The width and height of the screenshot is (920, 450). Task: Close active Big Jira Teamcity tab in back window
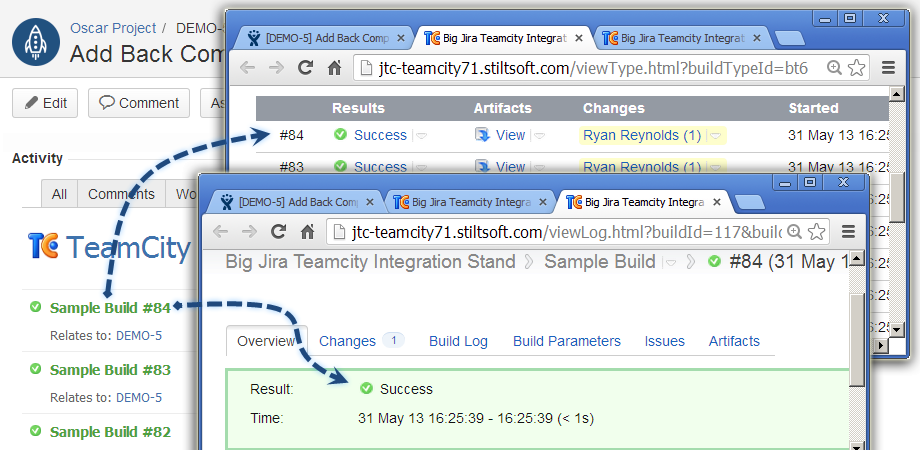click(579, 39)
